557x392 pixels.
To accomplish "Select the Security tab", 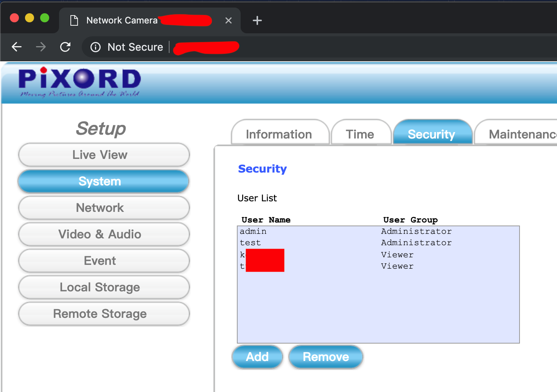I will (x=433, y=133).
